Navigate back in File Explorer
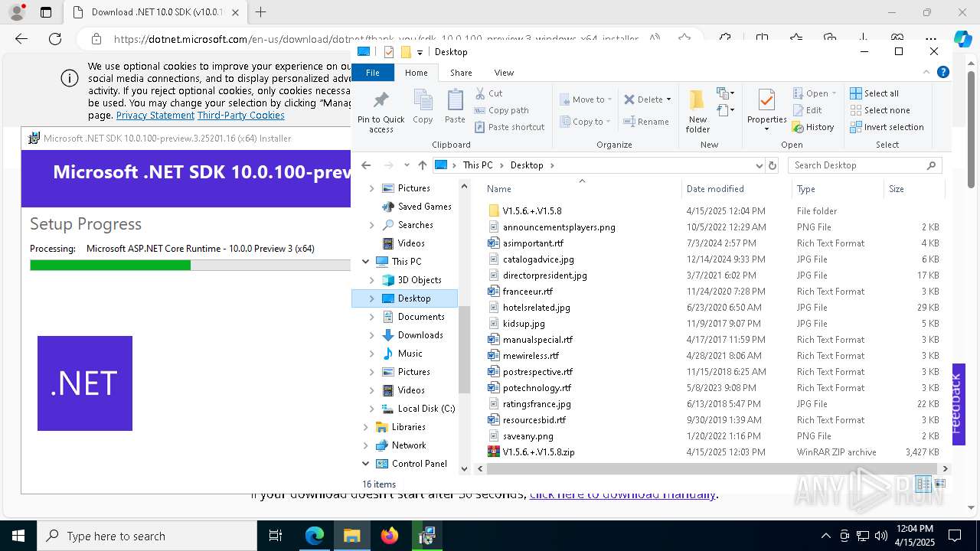This screenshot has width=980, height=551. [366, 165]
